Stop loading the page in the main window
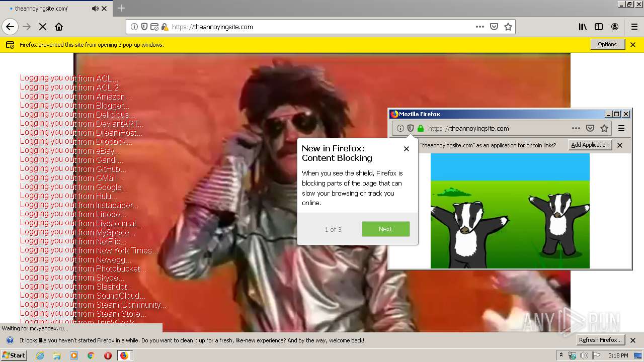 tap(43, 27)
